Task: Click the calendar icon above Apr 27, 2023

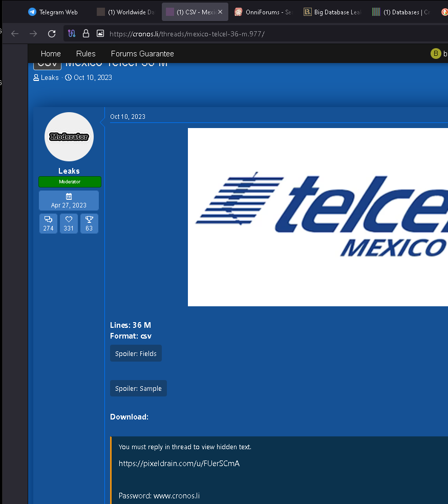Action: [69, 196]
